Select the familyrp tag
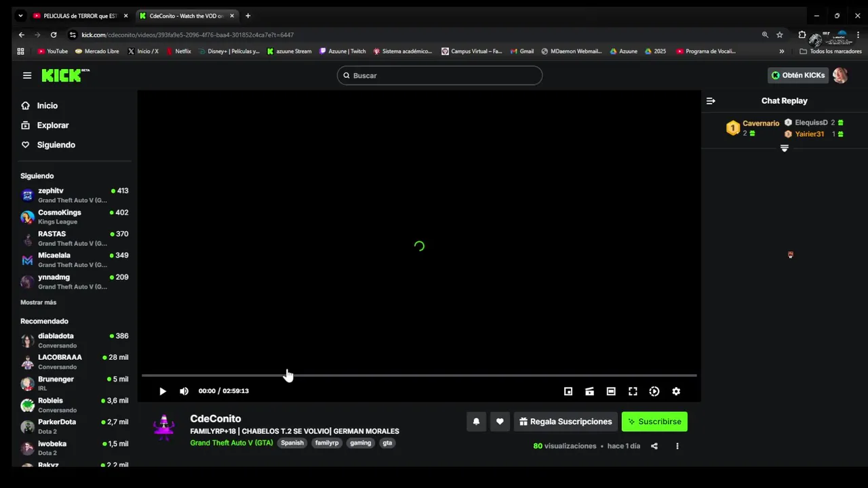The height and width of the screenshot is (488, 868). pyautogui.click(x=327, y=443)
